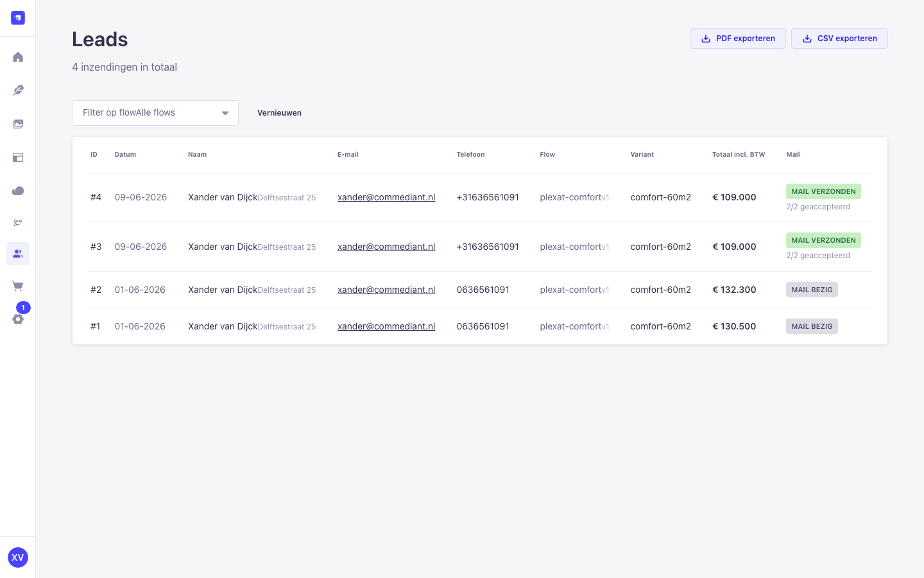Open the shopping cart sidebar icon
The image size is (924, 578).
point(18,286)
